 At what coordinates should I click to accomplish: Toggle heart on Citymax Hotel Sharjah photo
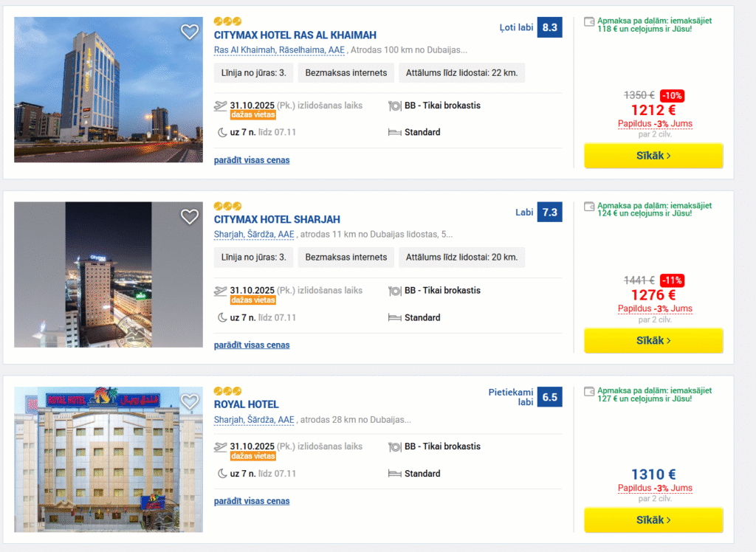(x=190, y=216)
